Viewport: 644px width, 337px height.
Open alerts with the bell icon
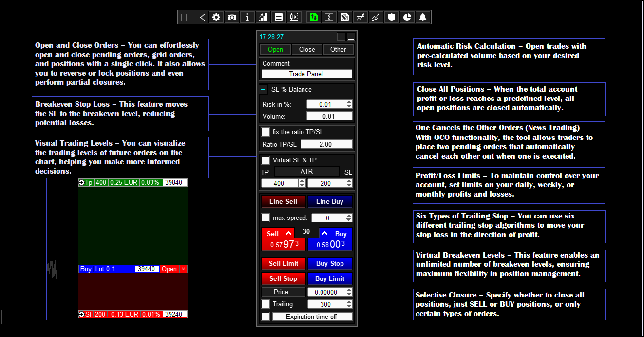422,18
